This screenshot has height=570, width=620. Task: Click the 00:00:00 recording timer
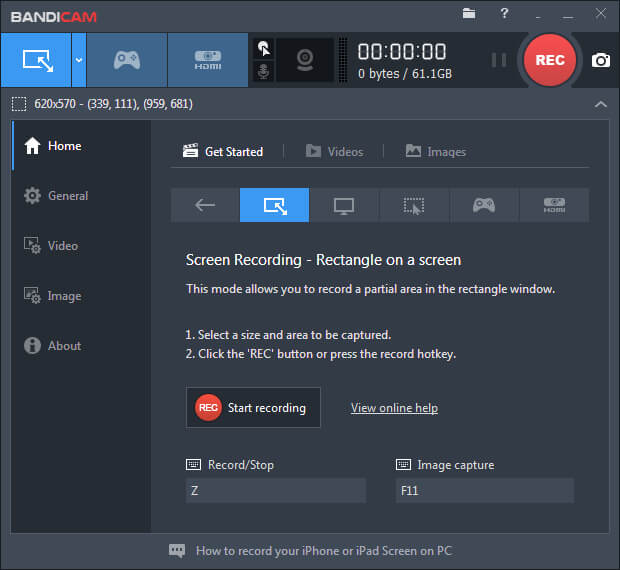click(402, 52)
